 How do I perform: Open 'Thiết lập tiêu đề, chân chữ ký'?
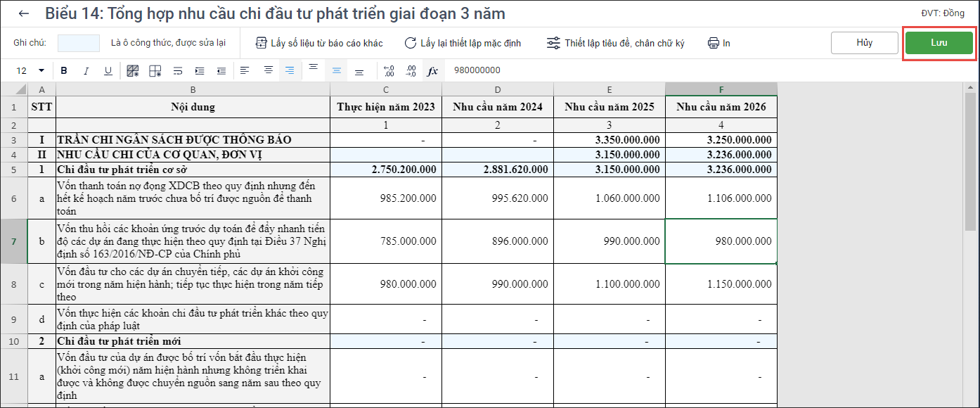pos(615,43)
